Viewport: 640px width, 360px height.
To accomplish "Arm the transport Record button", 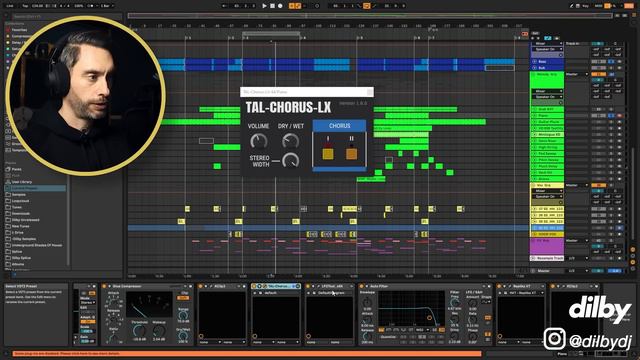I will click(280, 6).
